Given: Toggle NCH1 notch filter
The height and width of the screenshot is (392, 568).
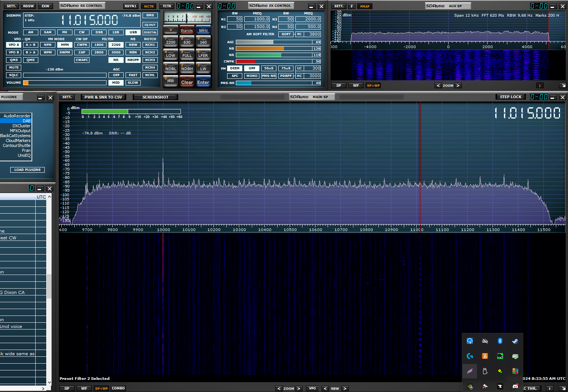Looking at the screenshot, I should click(150, 45).
